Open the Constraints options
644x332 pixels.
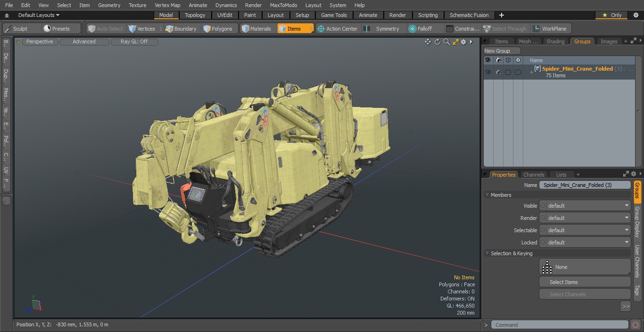click(x=462, y=29)
